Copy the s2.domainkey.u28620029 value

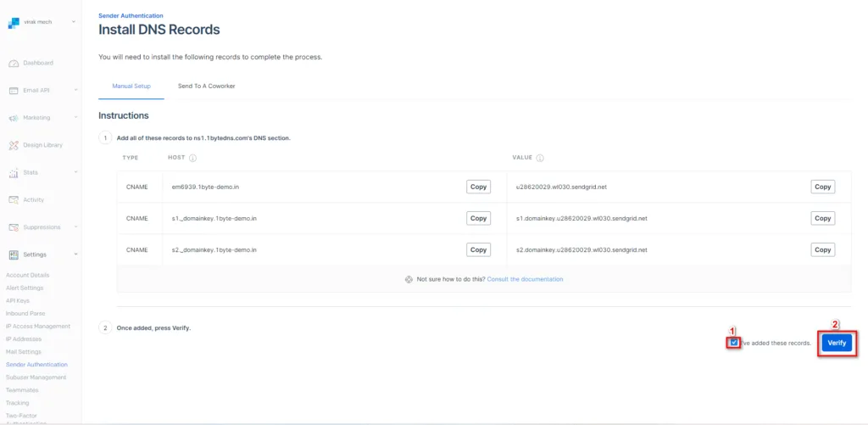pos(822,250)
